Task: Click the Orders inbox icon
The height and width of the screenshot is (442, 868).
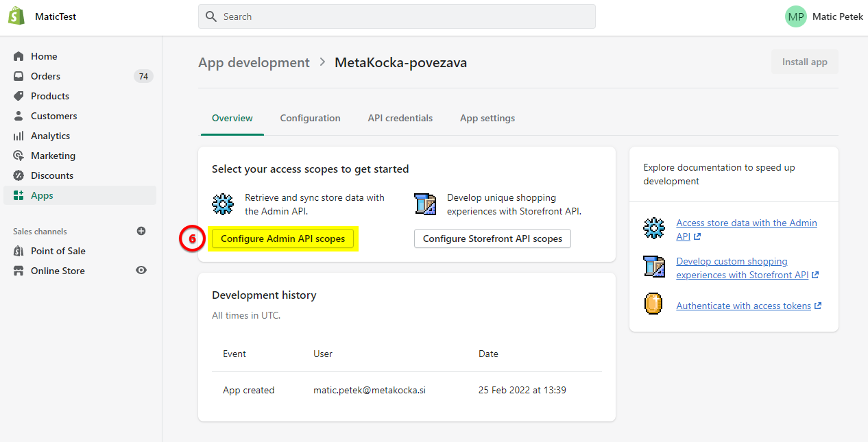Action: [19, 76]
